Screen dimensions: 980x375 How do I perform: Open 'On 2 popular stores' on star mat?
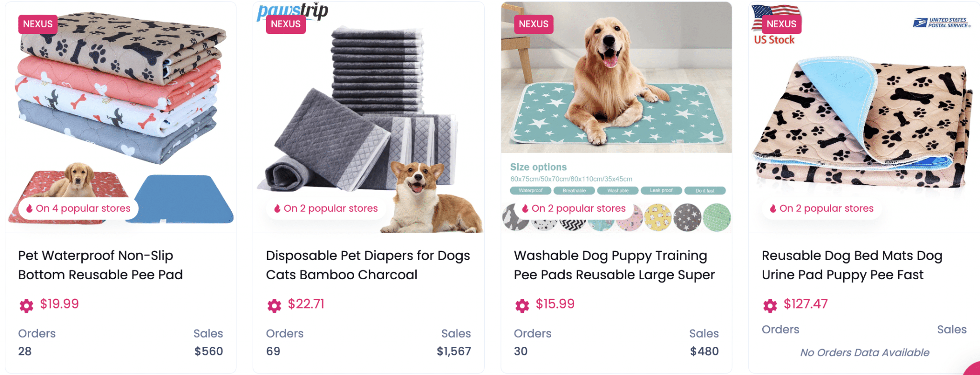(574, 208)
